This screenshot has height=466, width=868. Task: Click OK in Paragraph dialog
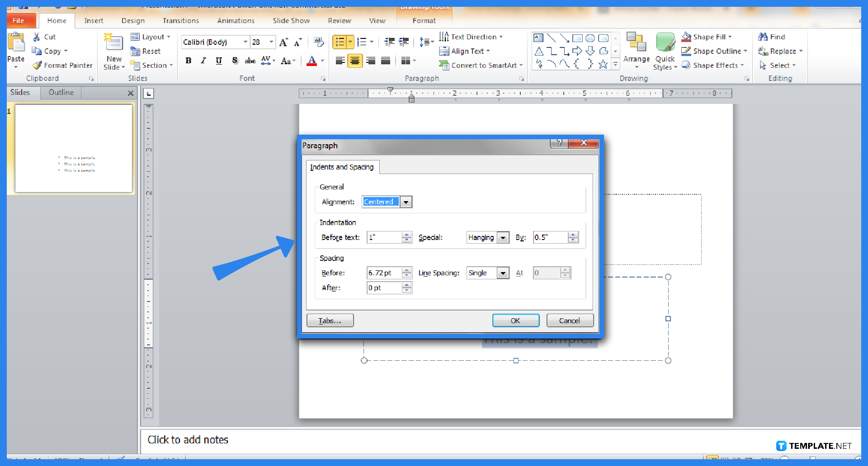click(x=516, y=320)
